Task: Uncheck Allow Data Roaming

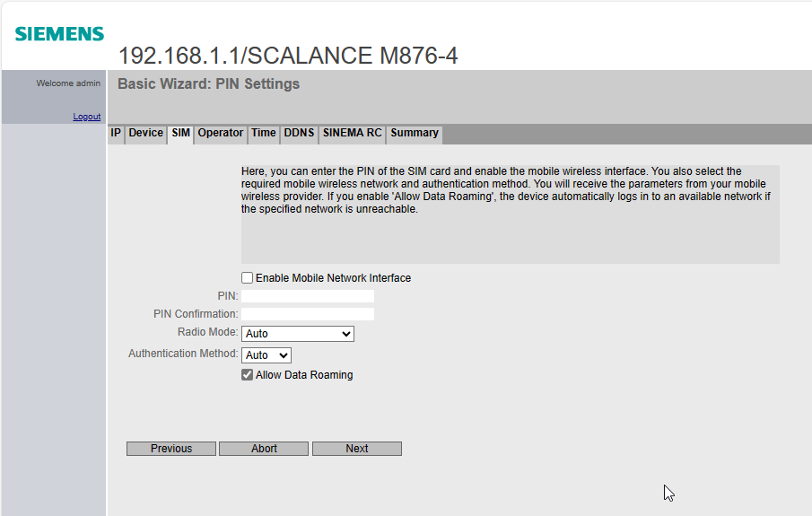Action: tap(248, 375)
